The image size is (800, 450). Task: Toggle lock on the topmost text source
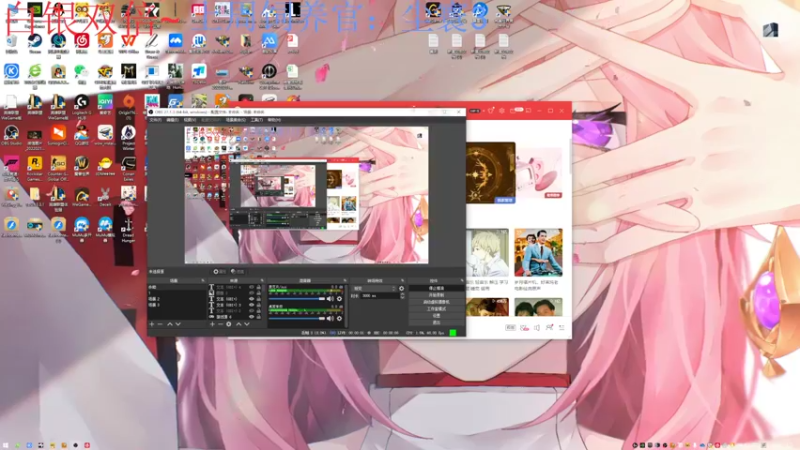259,287
